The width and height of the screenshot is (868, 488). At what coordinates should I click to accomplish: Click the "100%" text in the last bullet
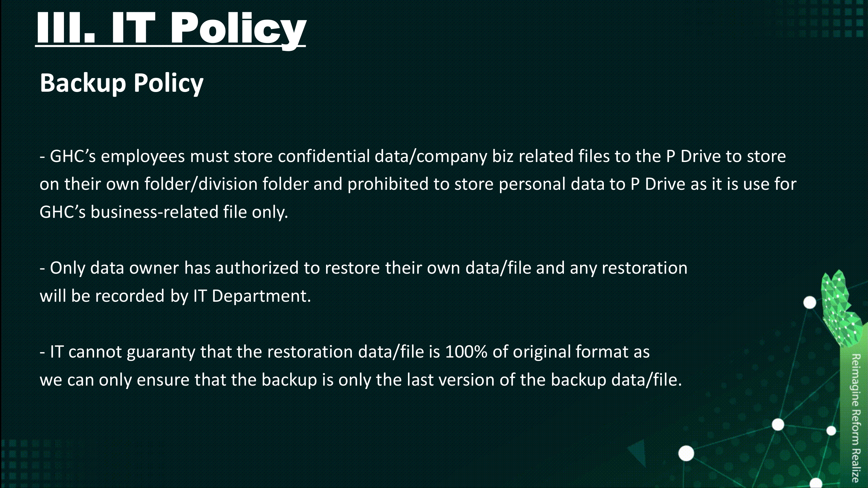(466, 352)
